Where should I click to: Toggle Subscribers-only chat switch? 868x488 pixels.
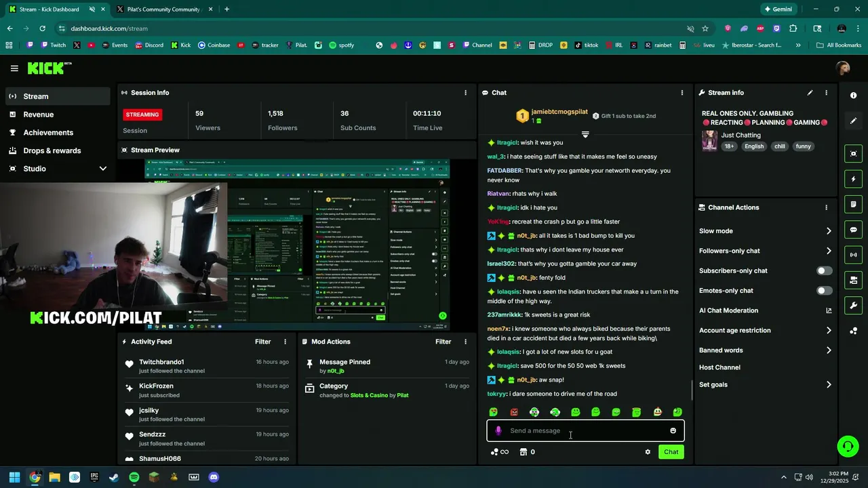(824, 270)
